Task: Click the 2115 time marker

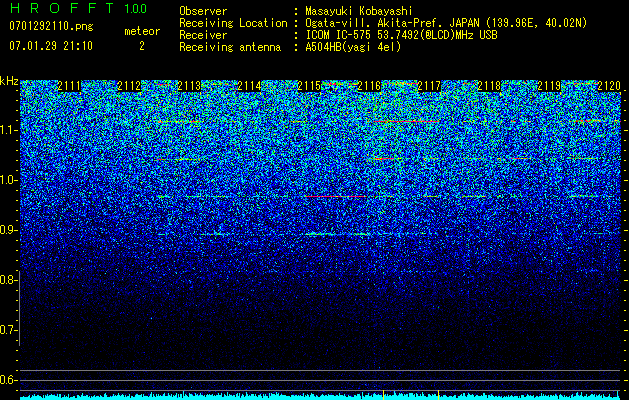Action: click(309, 86)
